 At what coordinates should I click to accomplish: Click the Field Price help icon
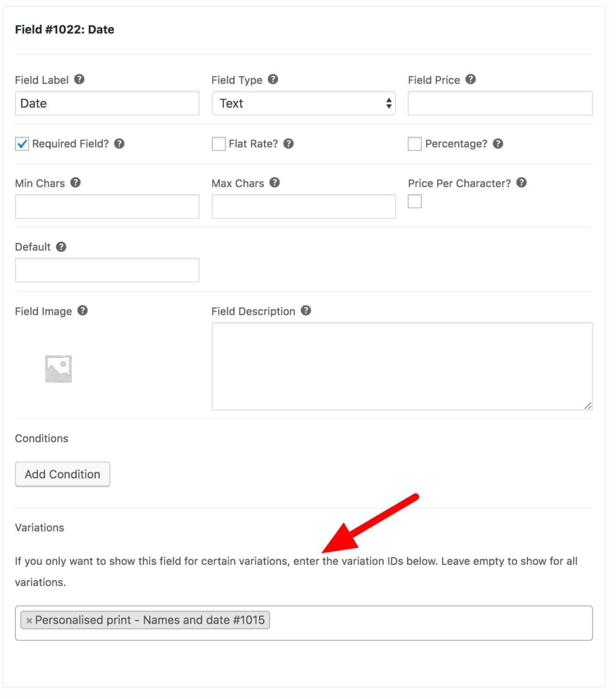[471, 79]
